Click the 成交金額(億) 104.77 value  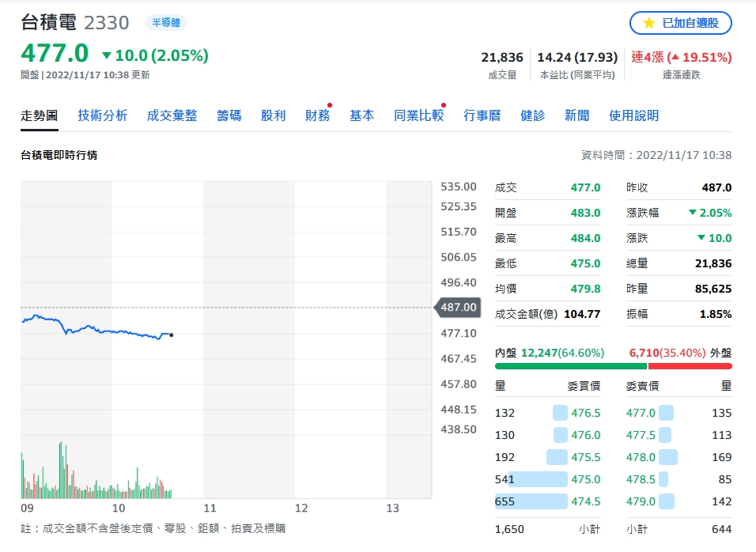click(x=583, y=314)
